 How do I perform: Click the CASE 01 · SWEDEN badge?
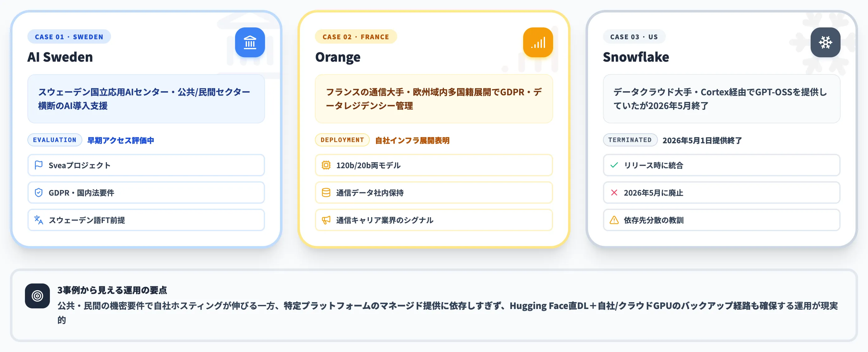[69, 37]
